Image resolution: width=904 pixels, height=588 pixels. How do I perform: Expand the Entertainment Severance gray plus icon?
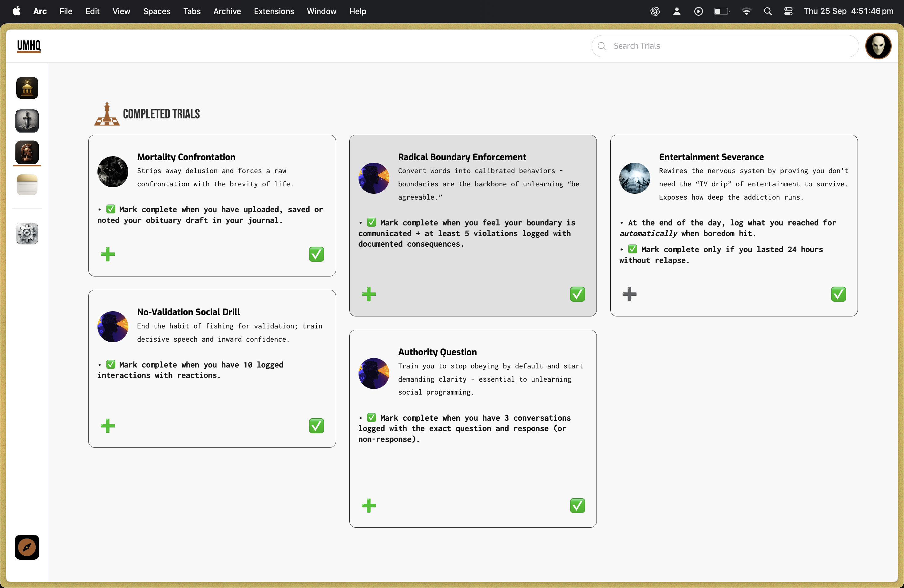pos(629,294)
